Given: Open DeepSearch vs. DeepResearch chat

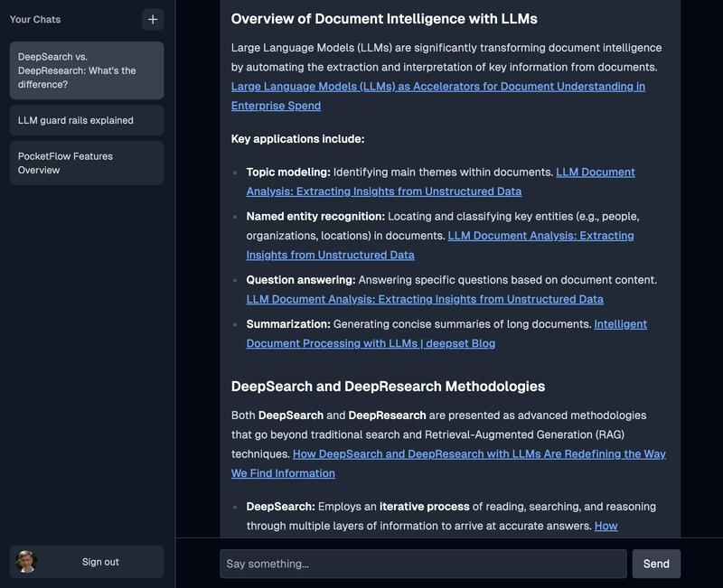Looking at the screenshot, I should coord(87,70).
